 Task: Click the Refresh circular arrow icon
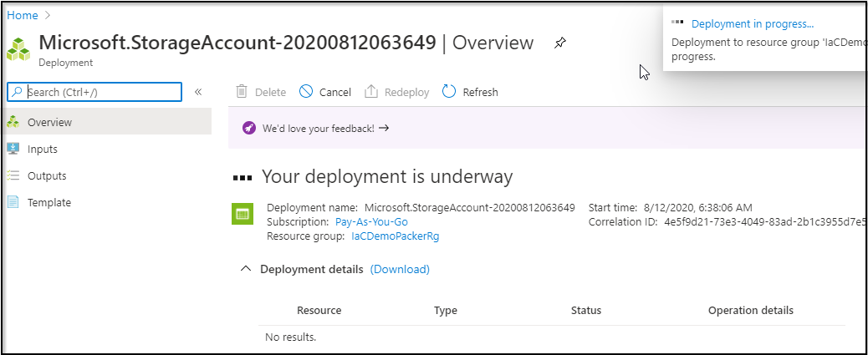click(449, 92)
